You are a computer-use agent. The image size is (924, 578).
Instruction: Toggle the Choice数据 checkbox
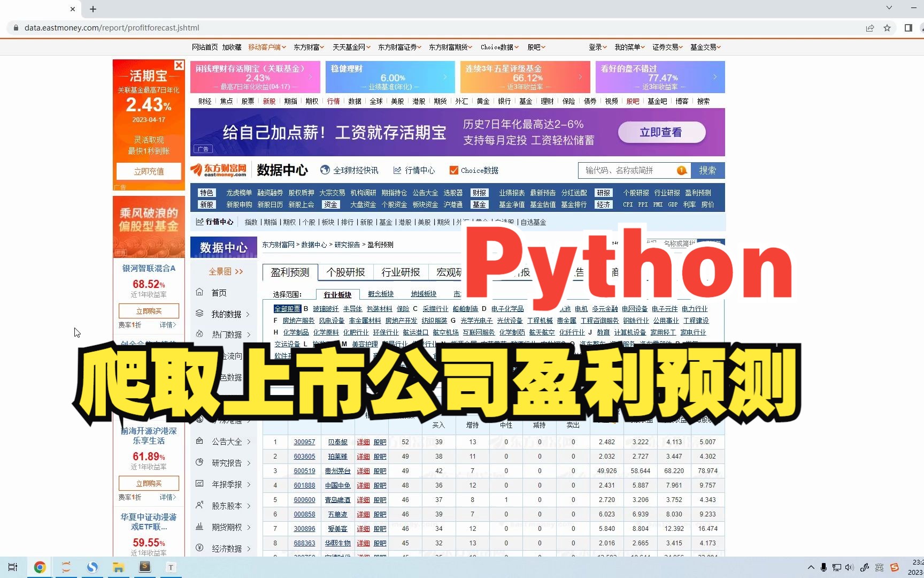[x=453, y=170]
